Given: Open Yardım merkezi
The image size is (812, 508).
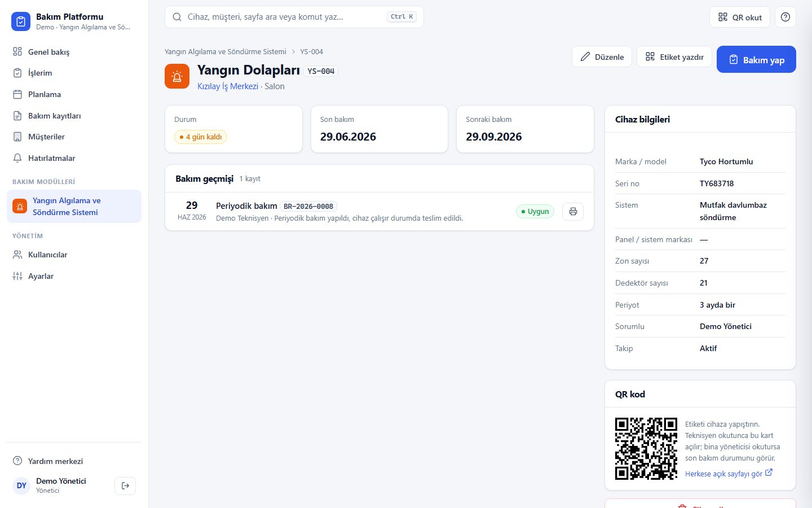Looking at the screenshot, I should point(74,461).
